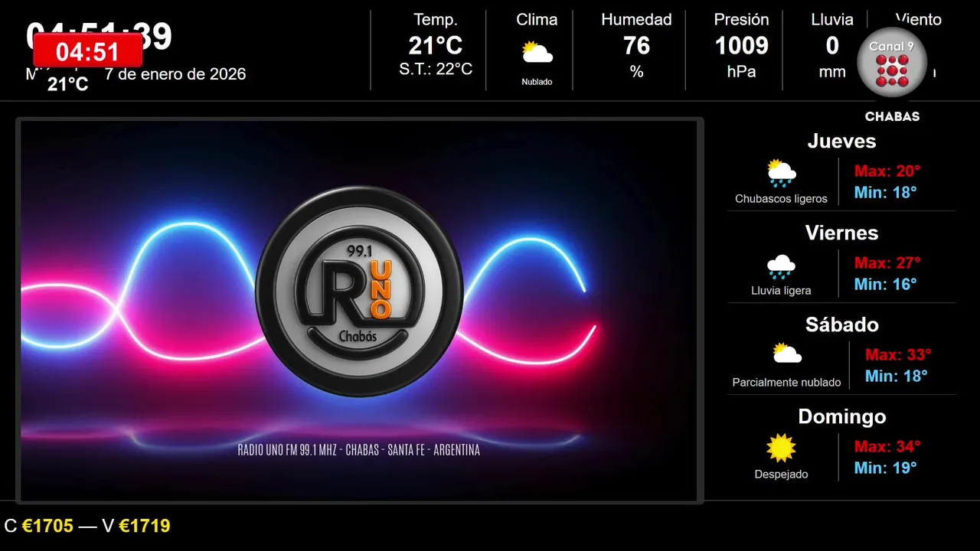Click Sábado Min: 18° text
This screenshot has width=980, height=551.
[896, 376]
